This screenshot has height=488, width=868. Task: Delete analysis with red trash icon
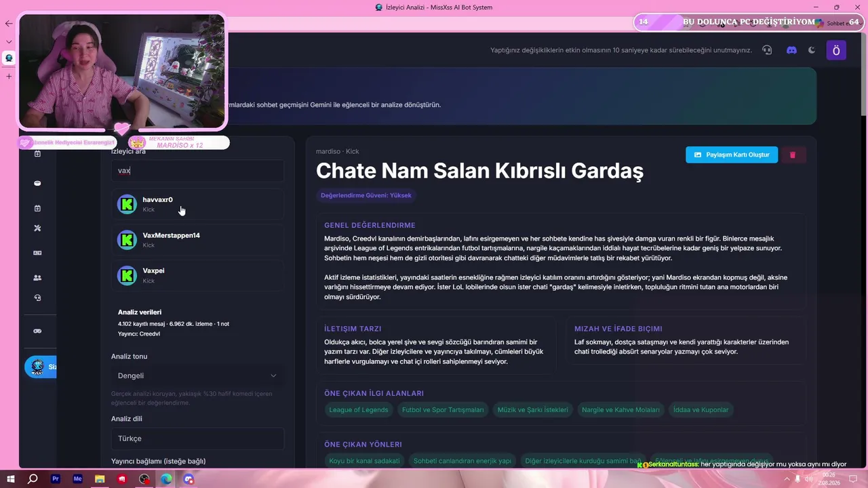pos(792,155)
